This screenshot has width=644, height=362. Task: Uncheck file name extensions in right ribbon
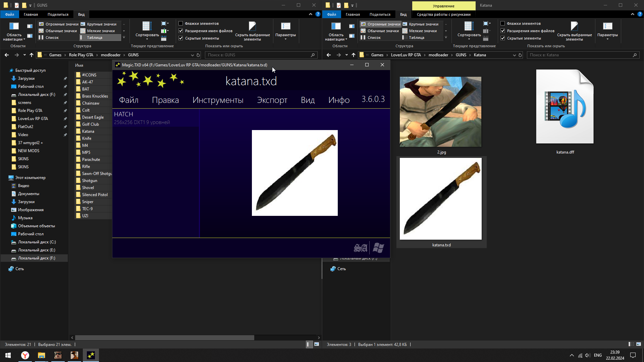tap(503, 31)
